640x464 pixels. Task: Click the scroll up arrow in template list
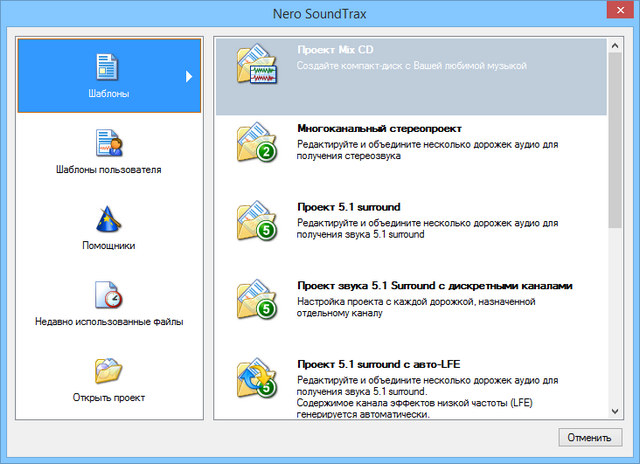tap(614, 45)
